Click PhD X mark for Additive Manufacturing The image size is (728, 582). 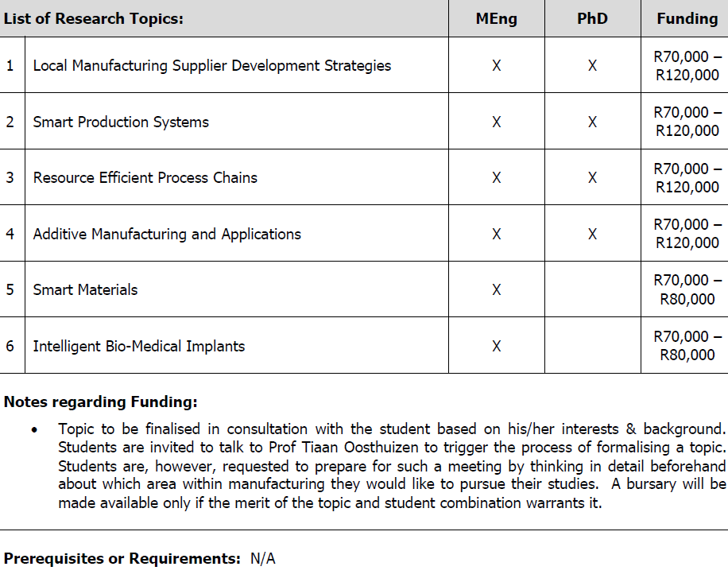[592, 234]
